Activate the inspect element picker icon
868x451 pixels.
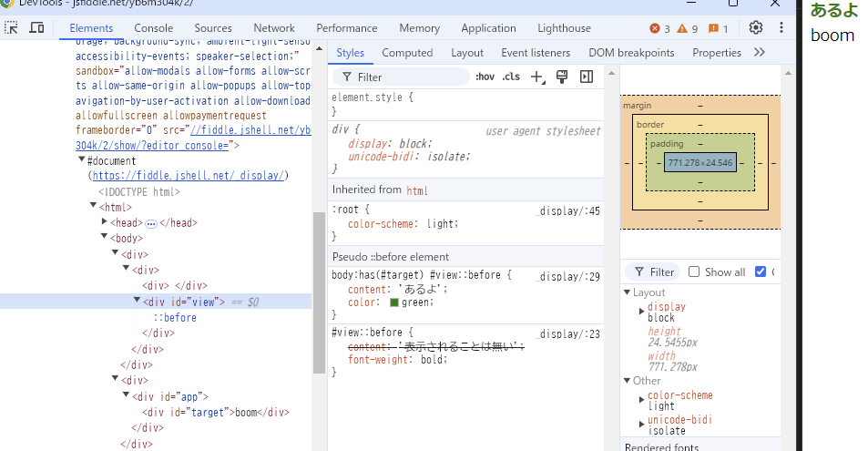11,27
